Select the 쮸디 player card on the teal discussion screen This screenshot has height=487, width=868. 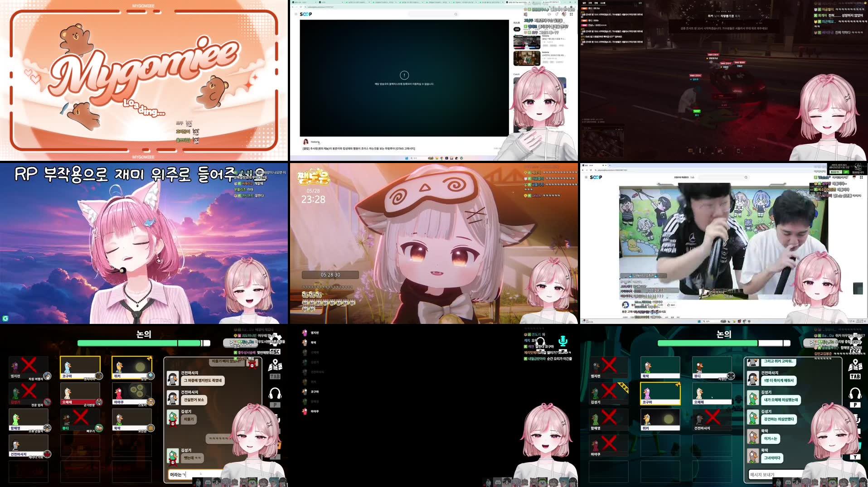click(x=712, y=367)
